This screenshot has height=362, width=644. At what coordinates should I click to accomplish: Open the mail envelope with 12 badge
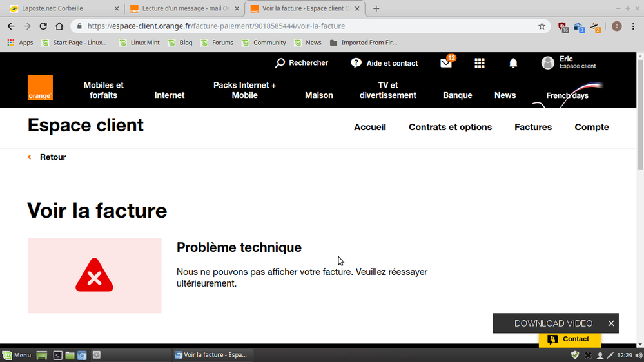[x=446, y=63]
